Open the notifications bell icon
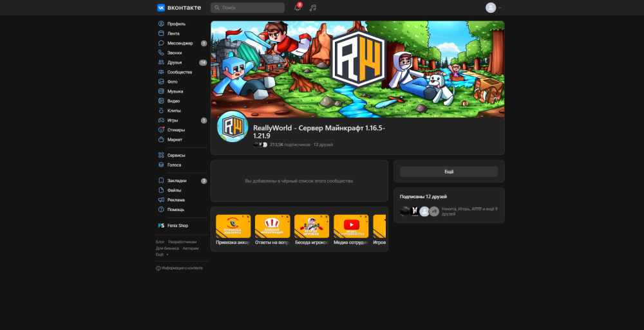This screenshot has height=330, width=644. (298, 8)
